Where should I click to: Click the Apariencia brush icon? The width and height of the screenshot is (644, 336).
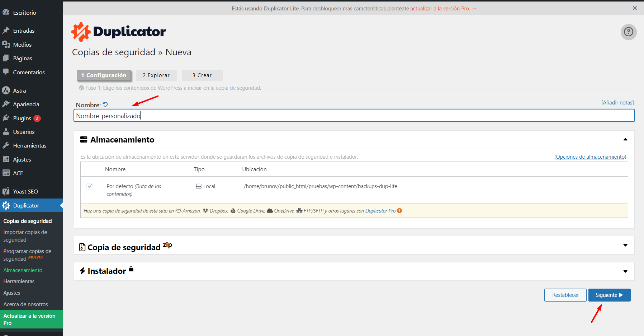click(6, 104)
